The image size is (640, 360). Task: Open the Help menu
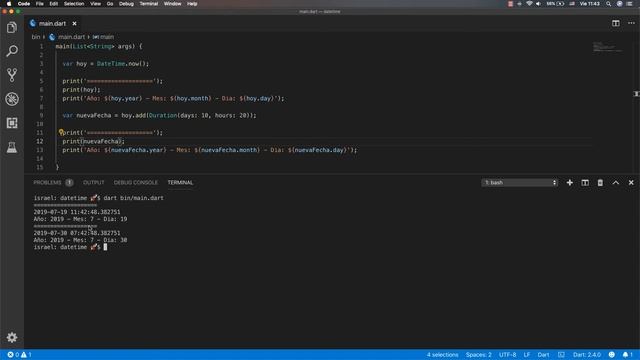pyautogui.click(x=192, y=4)
